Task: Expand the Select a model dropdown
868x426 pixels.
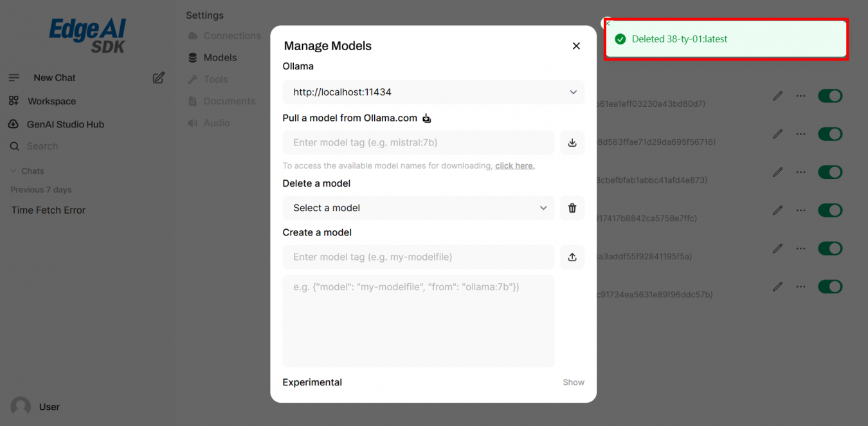Action: [418, 208]
